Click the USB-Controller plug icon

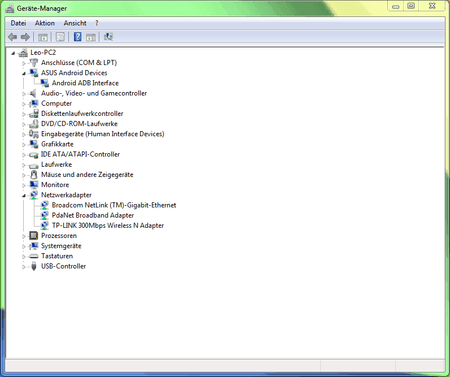34,266
